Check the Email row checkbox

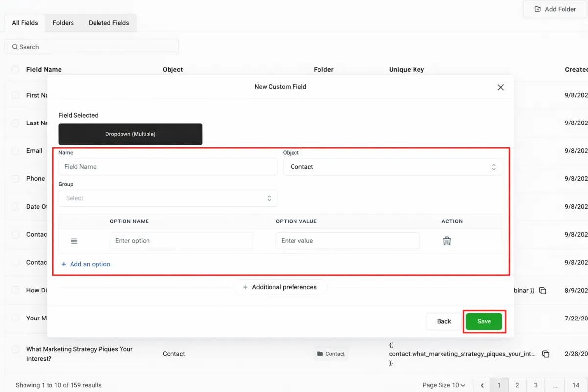pyautogui.click(x=15, y=151)
